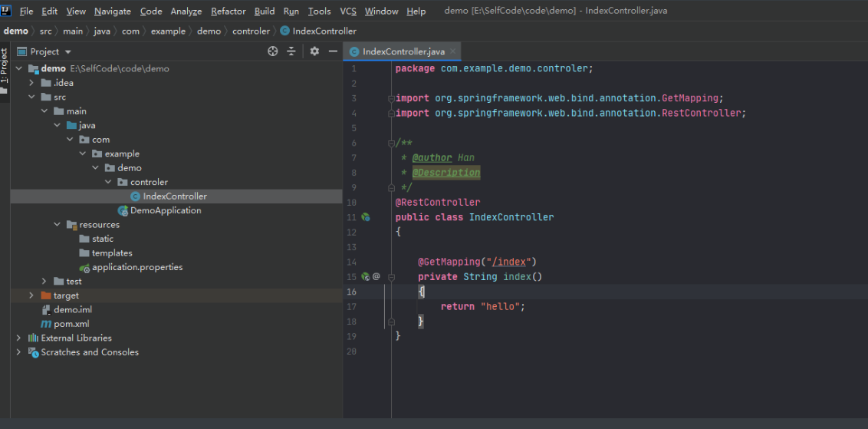868x429 pixels.
Task: Open the File menu
Action: (x=26, y=11)
